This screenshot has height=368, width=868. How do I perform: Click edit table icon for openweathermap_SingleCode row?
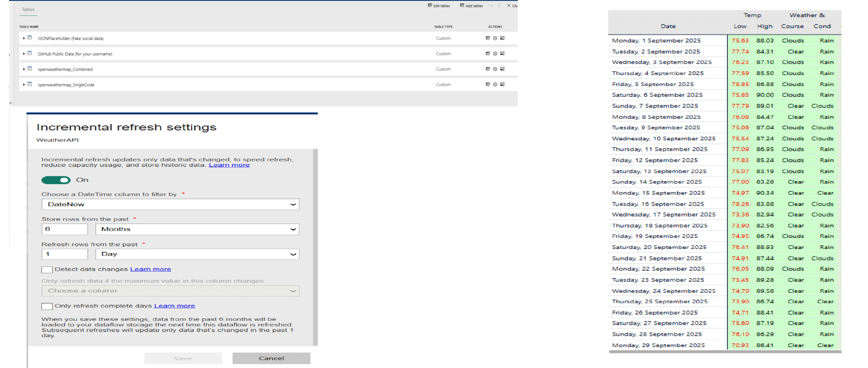click(x=488, y=85)
